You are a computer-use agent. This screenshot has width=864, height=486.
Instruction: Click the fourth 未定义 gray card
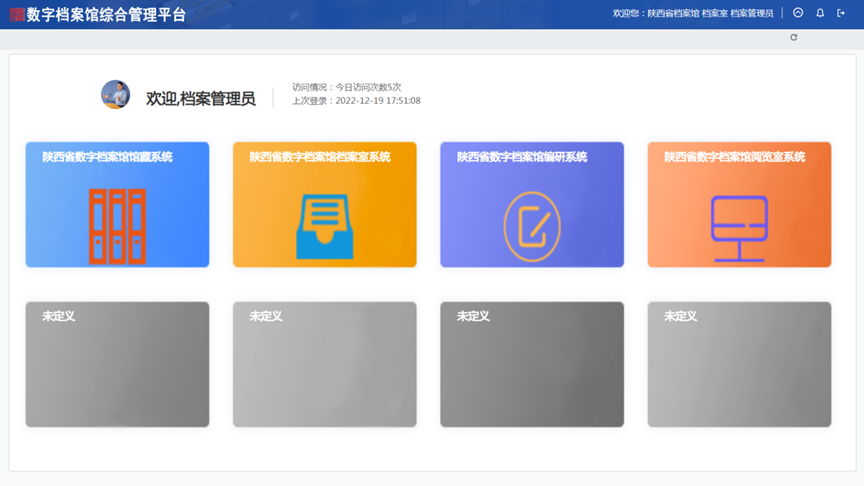click(739, 364)
